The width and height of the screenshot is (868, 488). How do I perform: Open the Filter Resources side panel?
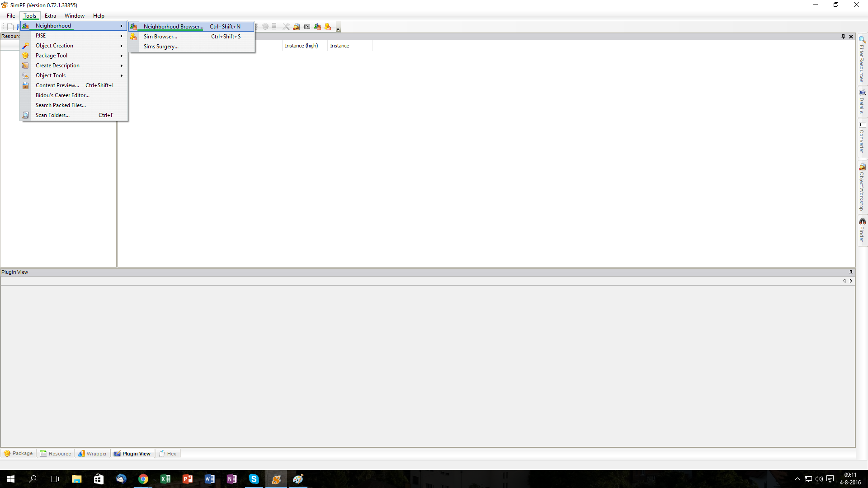tap(862, 59)
